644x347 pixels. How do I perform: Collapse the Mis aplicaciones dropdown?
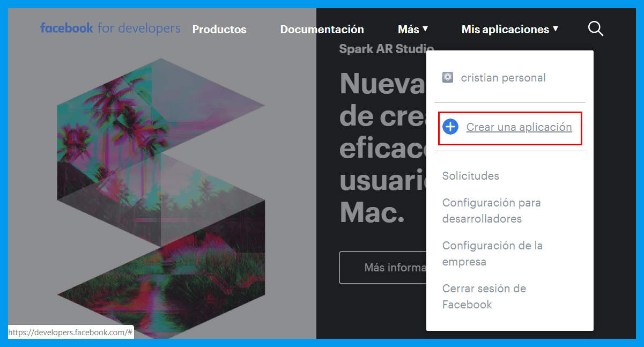coord(510,29)
